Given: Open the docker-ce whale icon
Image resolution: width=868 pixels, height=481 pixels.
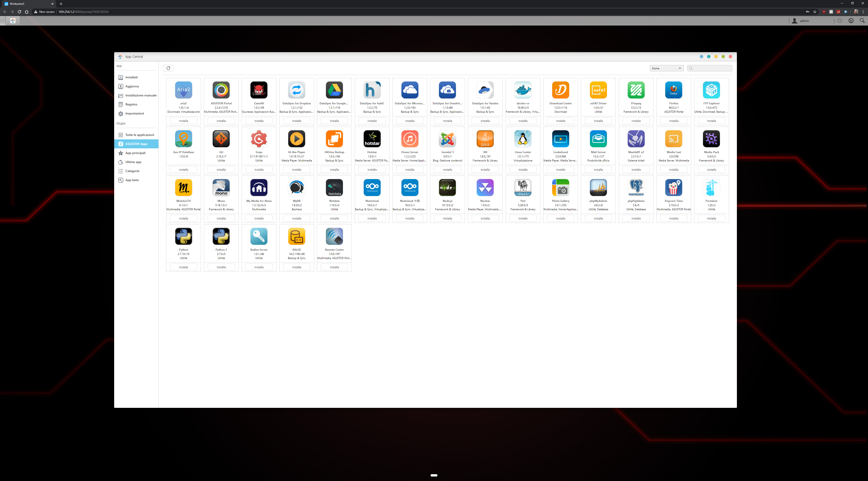Looking at the screenshot, I should 523,90.
